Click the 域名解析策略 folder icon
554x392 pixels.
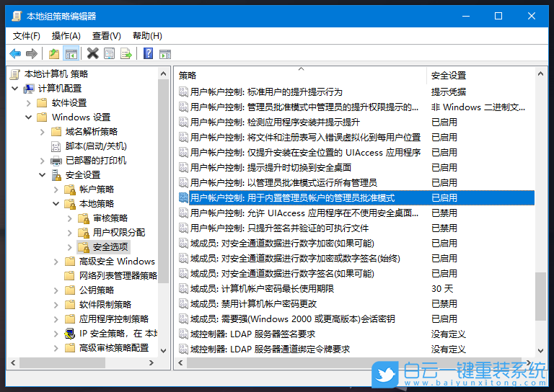point(56,132)
